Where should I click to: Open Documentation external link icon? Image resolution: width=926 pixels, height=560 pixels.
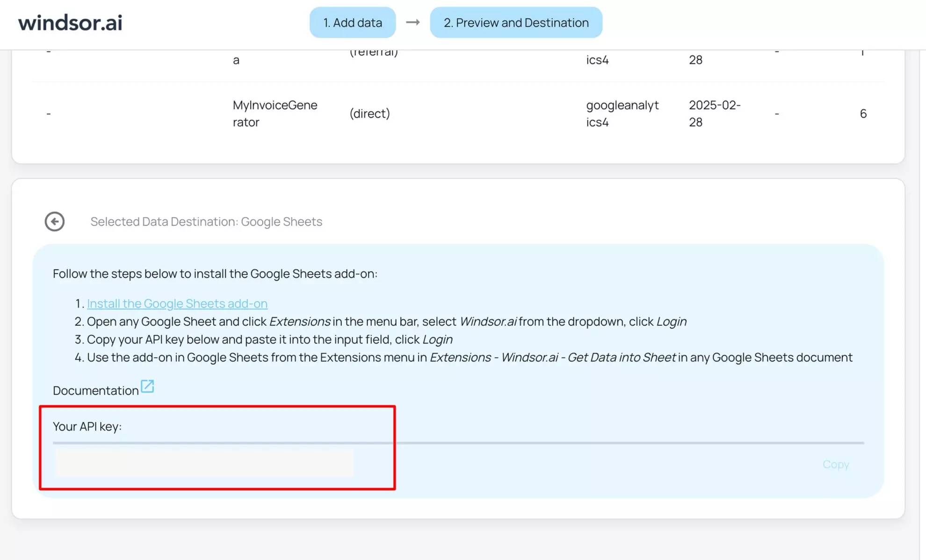click(x=147, y=387)
